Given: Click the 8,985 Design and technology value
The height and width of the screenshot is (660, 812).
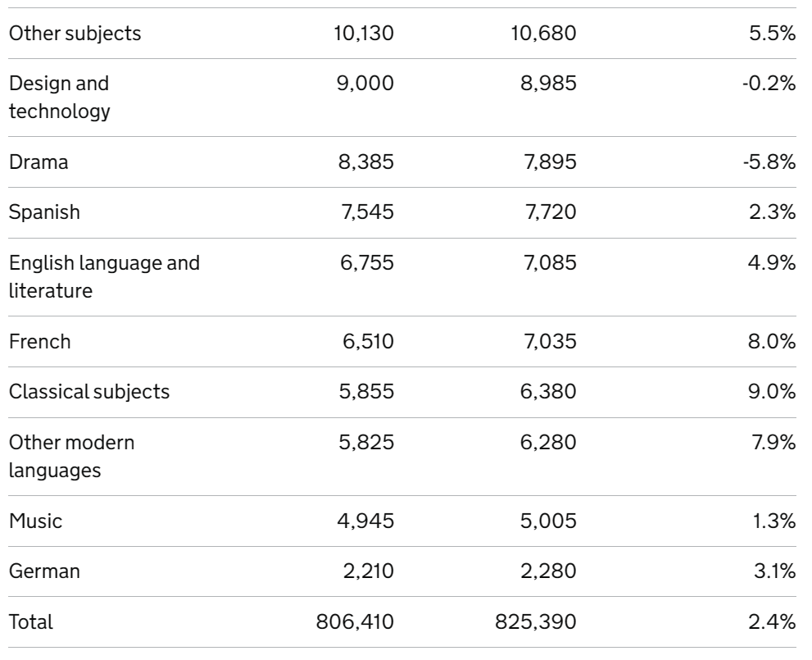Looking at the screenshot, I should (547, 84).
